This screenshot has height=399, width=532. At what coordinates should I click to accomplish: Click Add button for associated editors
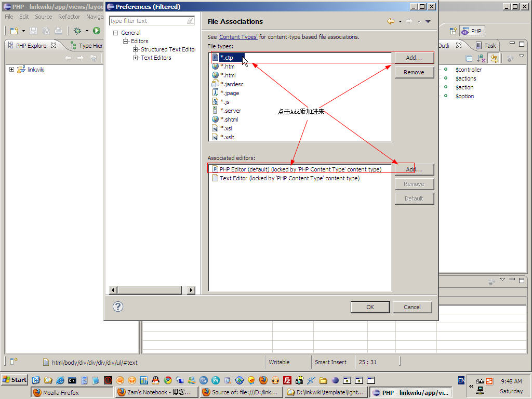414,169
